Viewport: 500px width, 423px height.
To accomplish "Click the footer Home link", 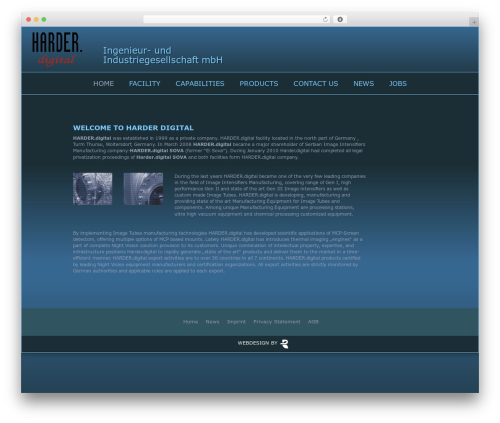I will pos(190,322).
